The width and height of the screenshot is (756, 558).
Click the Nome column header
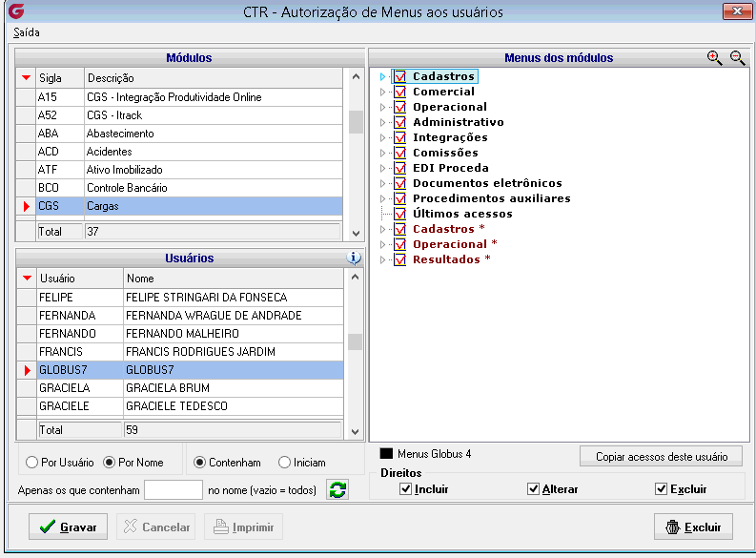[x=234, y=279]
